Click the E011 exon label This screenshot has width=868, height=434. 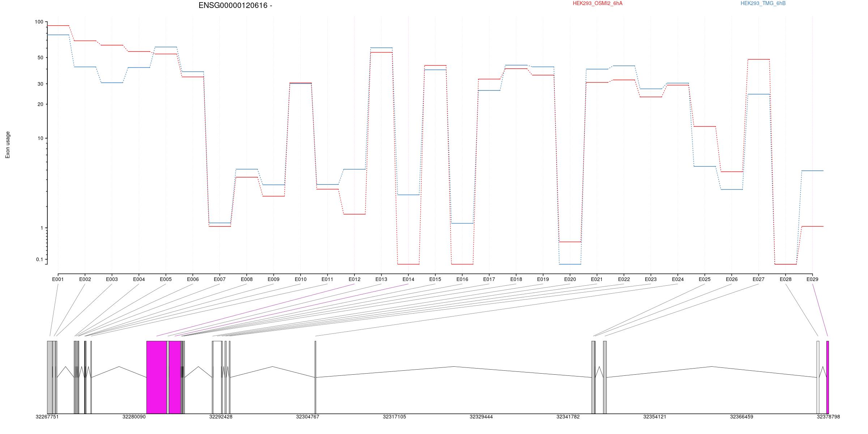[x=327, y=279]
